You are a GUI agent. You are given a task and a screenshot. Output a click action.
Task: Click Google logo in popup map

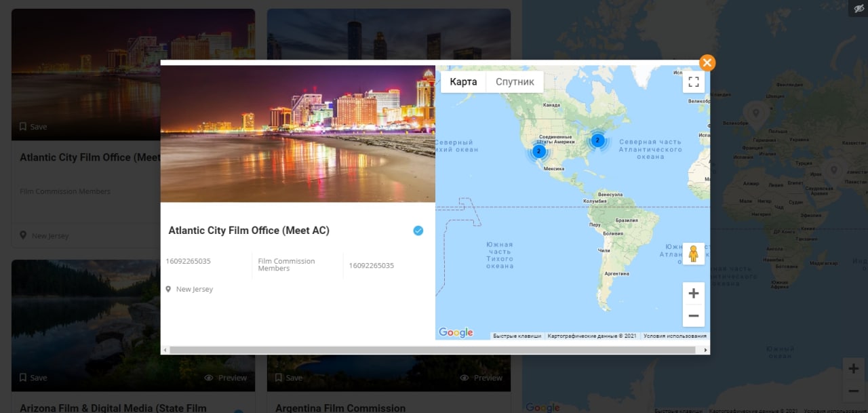(456, 332)
